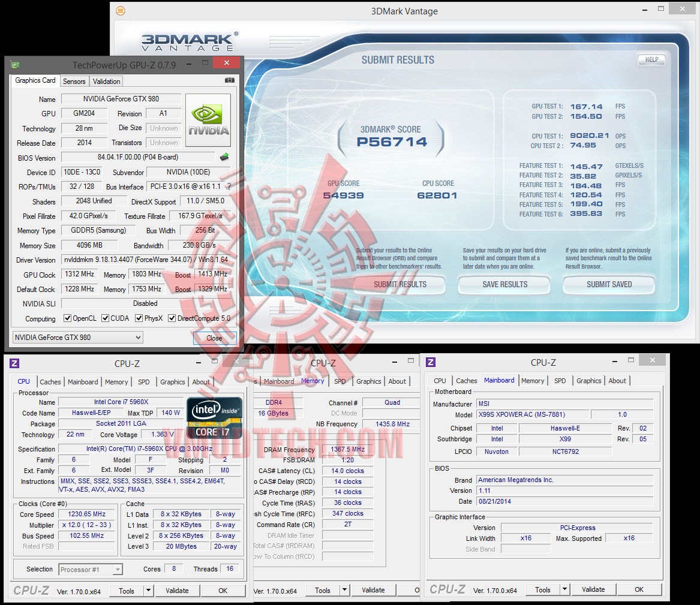Open Caches tab in left CPU-Z window

50,382
